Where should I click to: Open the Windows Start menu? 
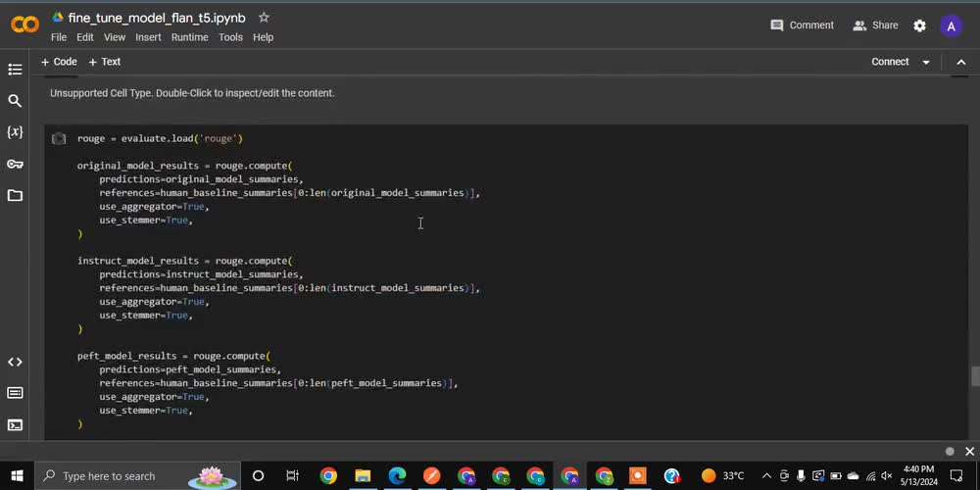[17, 476]
